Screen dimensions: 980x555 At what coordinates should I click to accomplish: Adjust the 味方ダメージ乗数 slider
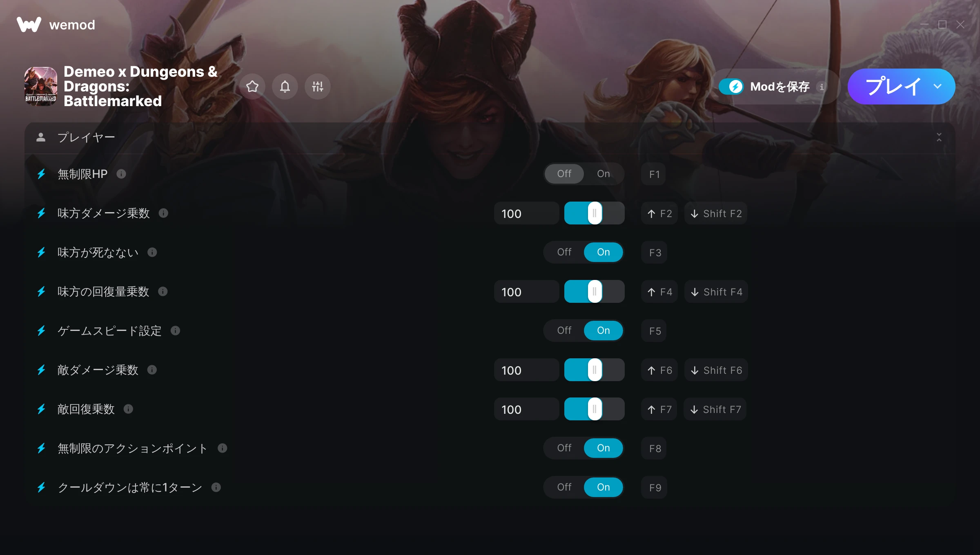(595, 213)
